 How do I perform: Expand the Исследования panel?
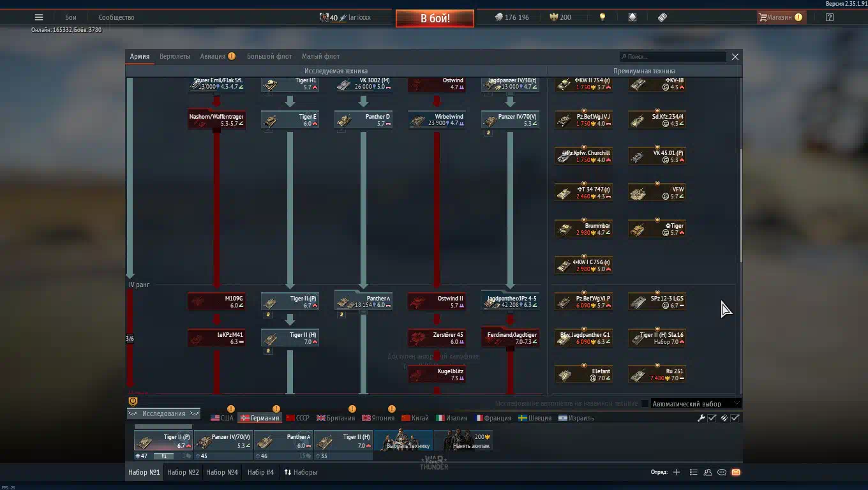164,413
